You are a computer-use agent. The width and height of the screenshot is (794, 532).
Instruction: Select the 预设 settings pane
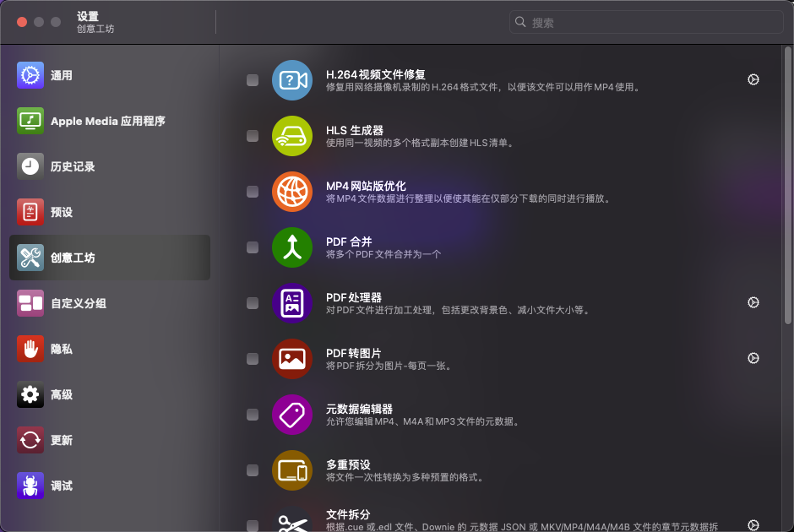point(109,212)
